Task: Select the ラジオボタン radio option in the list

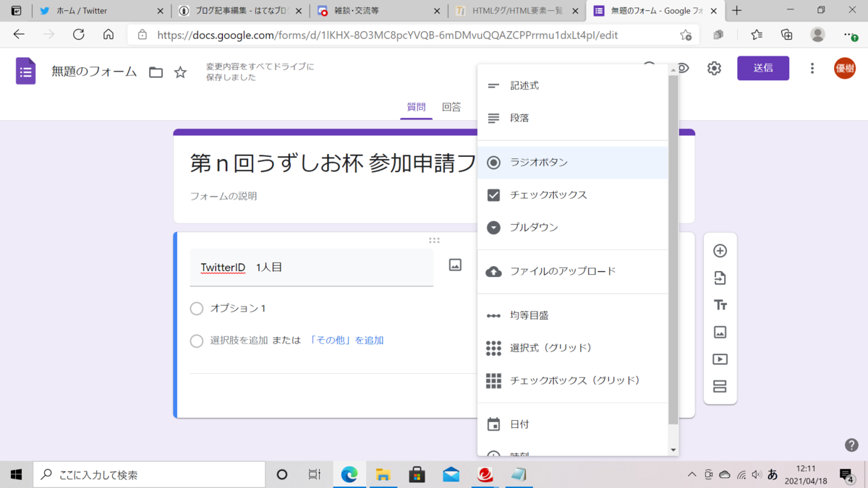Action: point(540,163)
